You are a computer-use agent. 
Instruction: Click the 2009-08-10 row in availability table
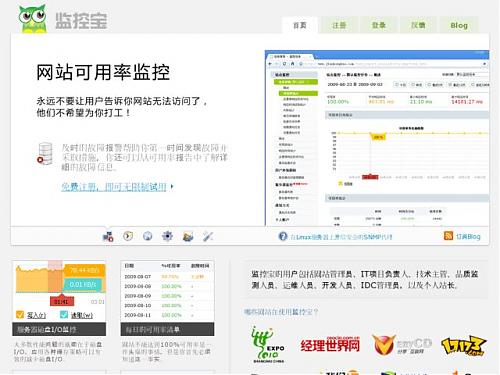(167, 305)
